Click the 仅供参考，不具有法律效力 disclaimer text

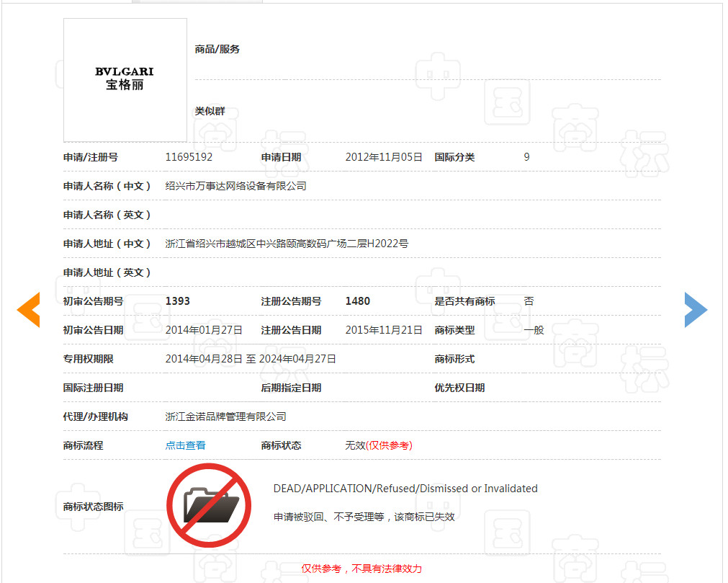(361, 569)
